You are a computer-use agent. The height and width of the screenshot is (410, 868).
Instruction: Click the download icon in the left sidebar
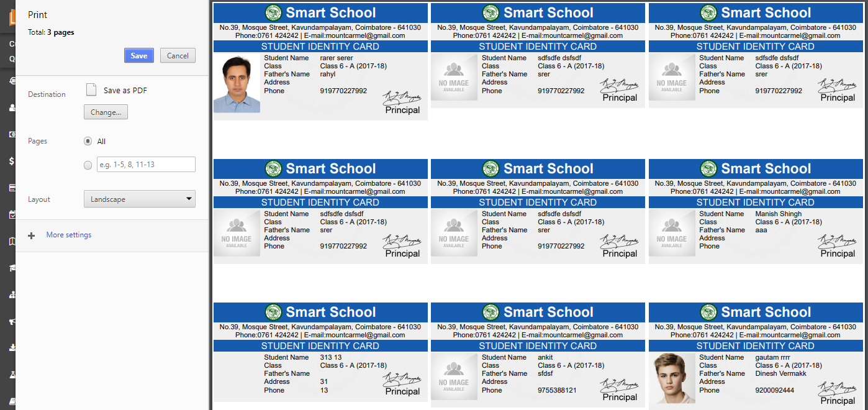point(12,348)
